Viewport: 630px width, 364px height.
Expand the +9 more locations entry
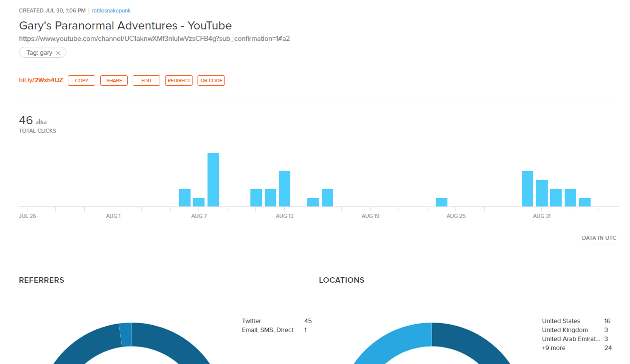(577, 348)
